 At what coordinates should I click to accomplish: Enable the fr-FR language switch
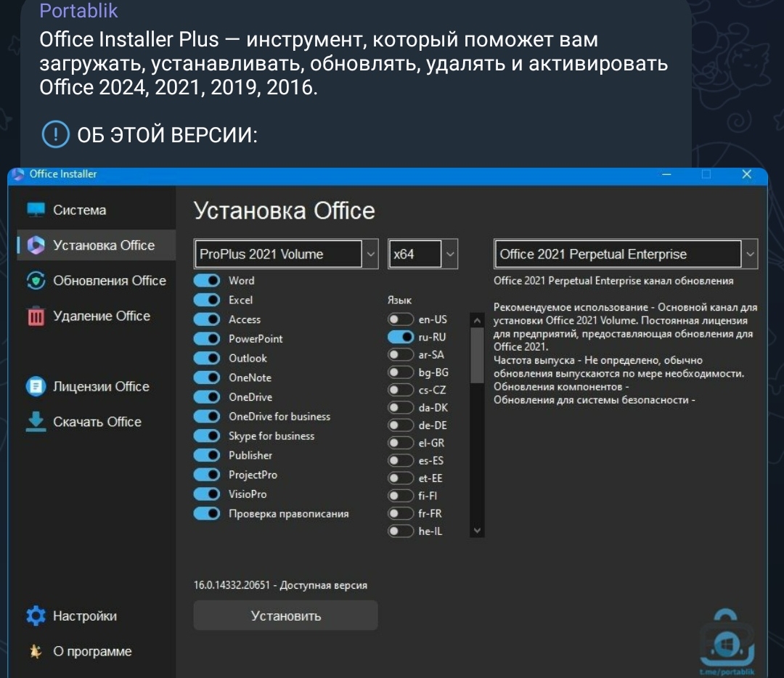(401, 513)
